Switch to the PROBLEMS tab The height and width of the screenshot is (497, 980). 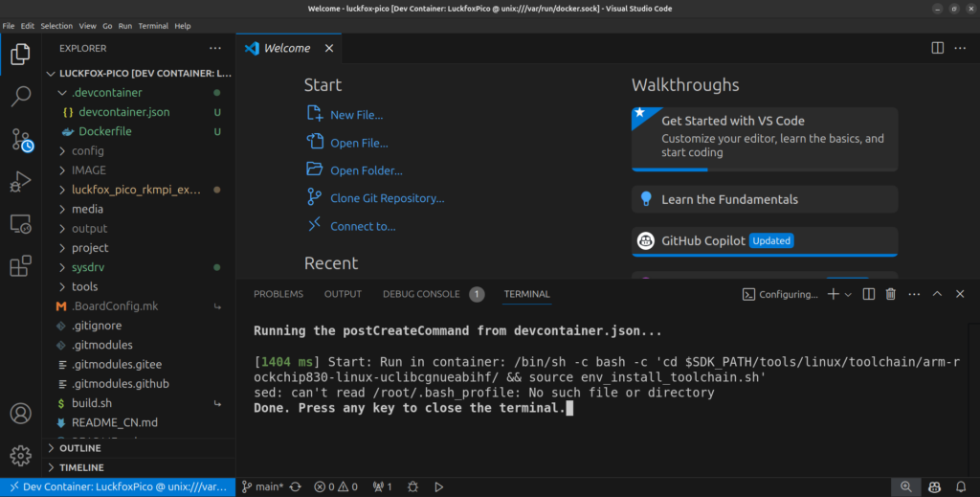click(278, 294)
